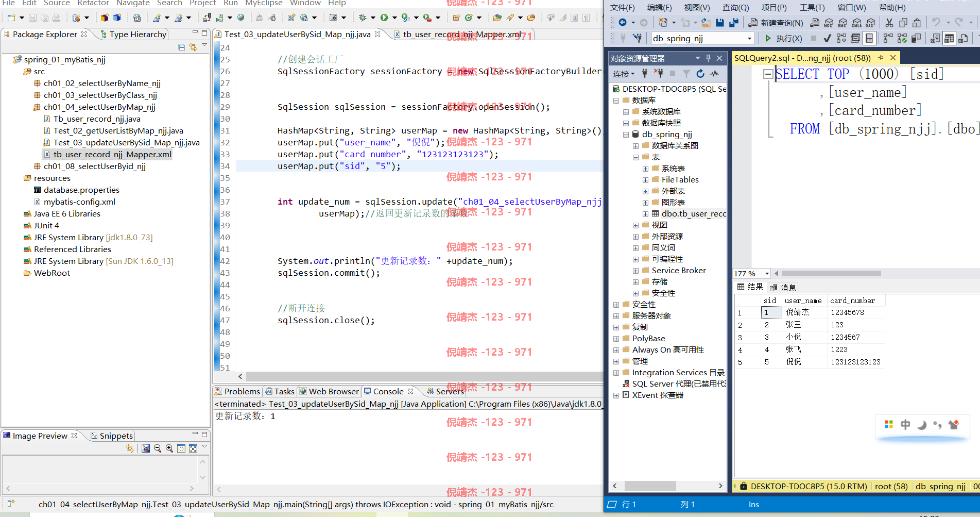Click the web browser globe toolbar icon

(240, 18)
